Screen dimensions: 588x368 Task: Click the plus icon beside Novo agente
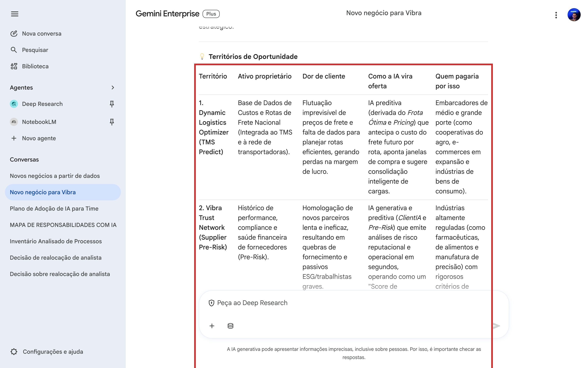click(14, 138)
